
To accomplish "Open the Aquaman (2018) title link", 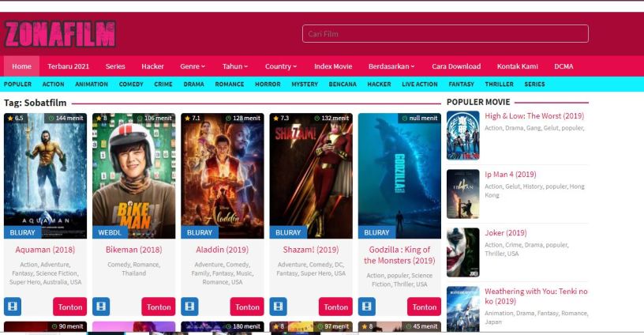I will click(45, 250).
